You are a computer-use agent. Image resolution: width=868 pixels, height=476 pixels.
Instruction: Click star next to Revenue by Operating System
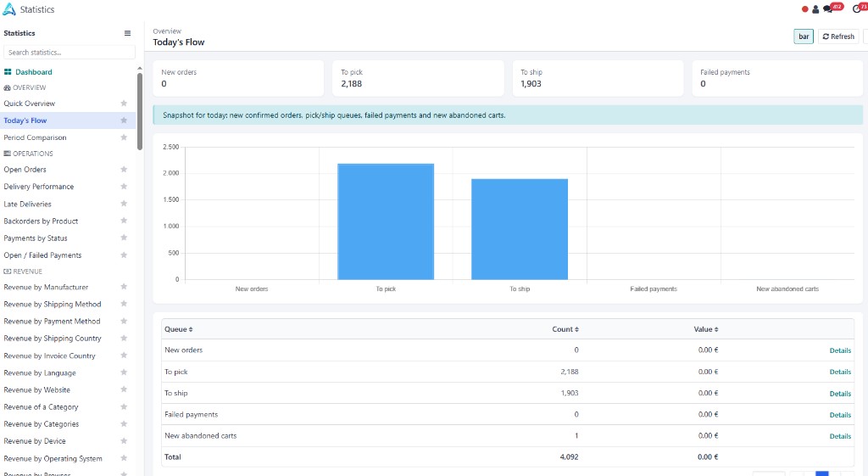click(124, 458)
